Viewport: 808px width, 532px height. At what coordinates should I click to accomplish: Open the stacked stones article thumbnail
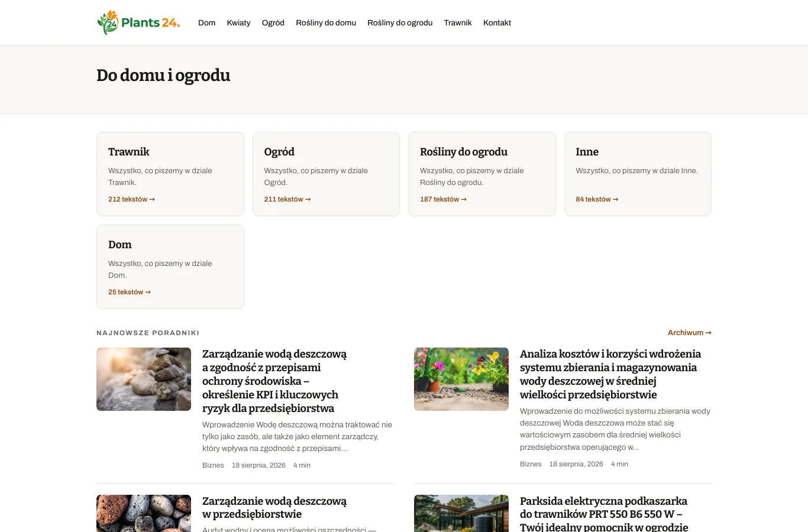pyautogui.click(x=144, y=379)
